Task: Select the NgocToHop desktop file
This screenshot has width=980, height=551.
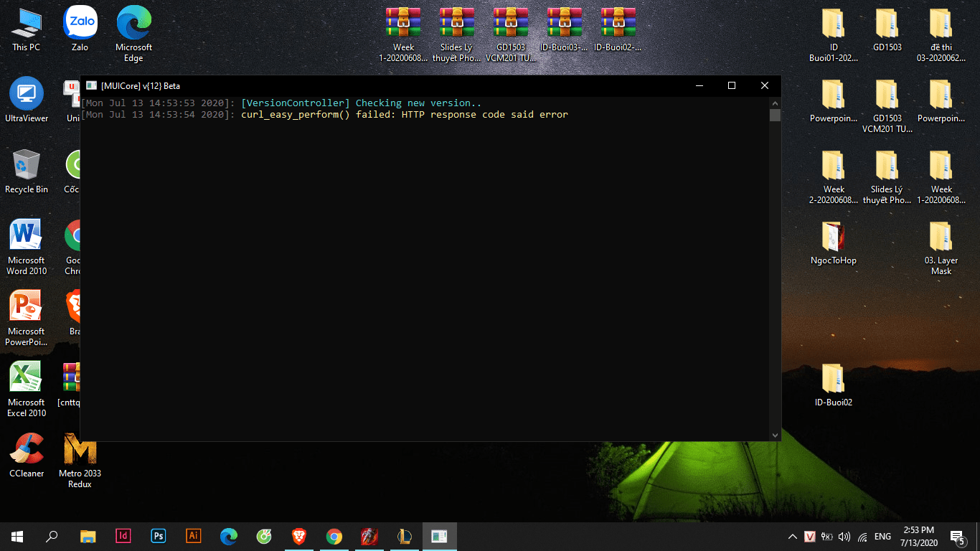Action: coord(834,242)
